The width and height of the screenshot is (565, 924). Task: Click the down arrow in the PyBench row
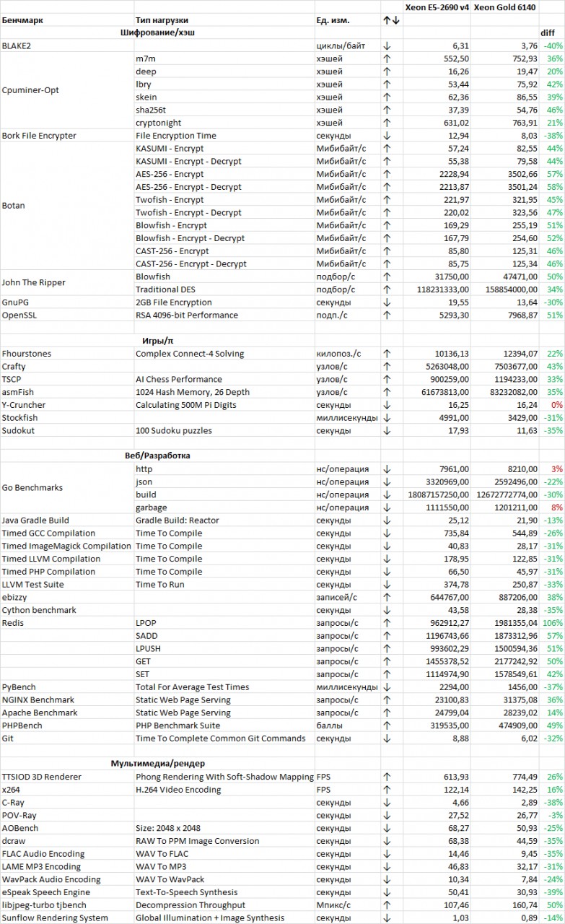pyautogui.click(x=387, y=687)
